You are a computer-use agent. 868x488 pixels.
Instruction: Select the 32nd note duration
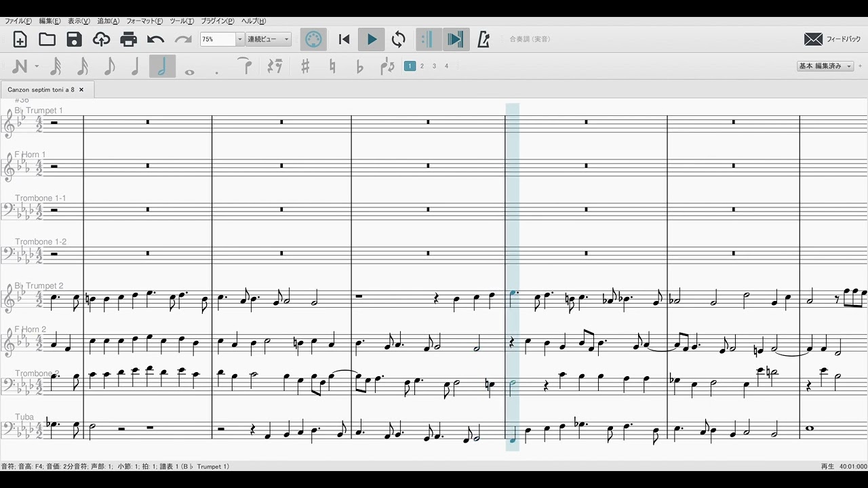click(x=56, y=66)
